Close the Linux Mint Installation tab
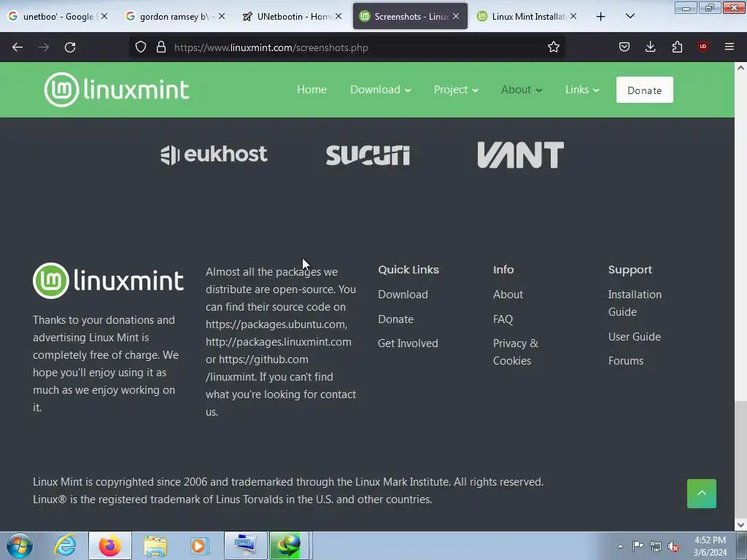The height and width of the screenshot is (560, 747). point(573,16)
